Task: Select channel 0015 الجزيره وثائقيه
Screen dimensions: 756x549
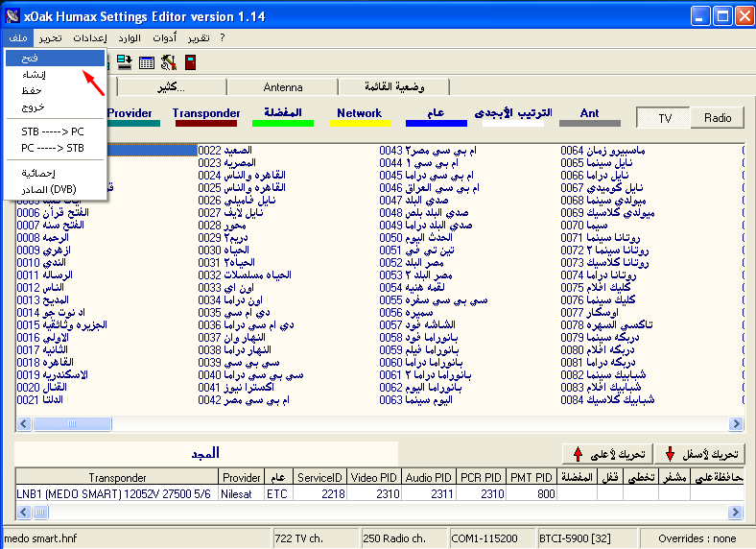Action: (61, 324)
